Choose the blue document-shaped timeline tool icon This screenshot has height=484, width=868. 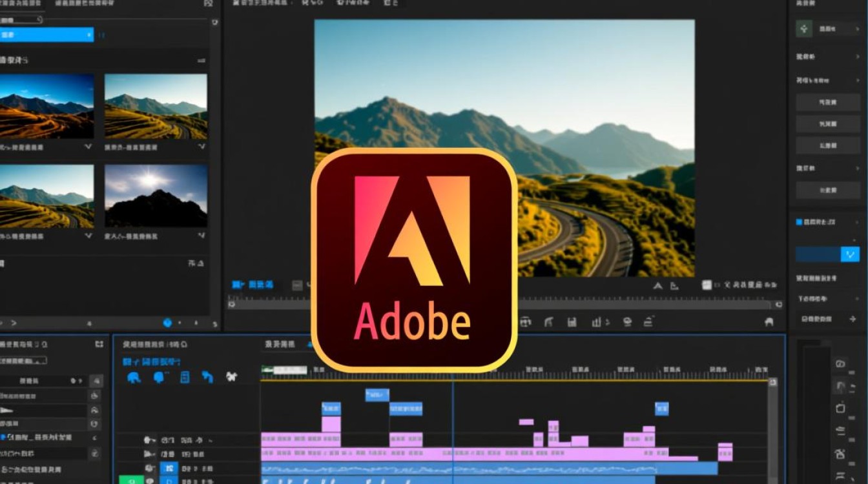tap(185, 378)
